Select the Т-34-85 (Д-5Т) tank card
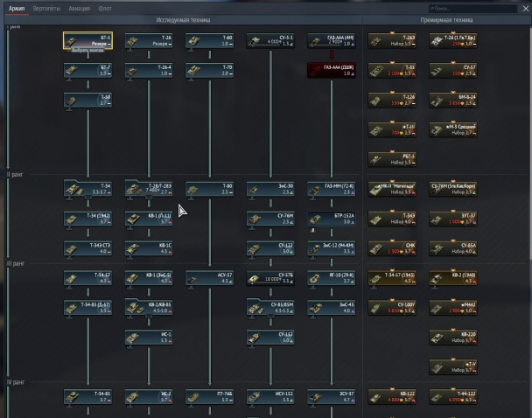This screenshot has width=532, height=418. coord(87,308)
